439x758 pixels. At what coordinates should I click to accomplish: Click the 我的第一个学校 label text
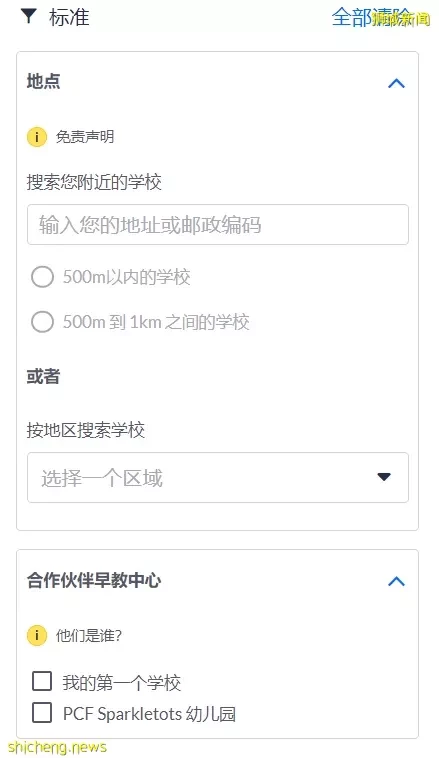tap(122, 683)
